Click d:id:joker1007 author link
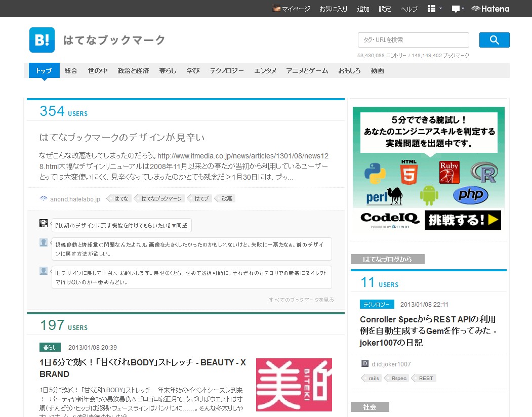The width and height of the screenshot is (532, 417). point(391,364)
